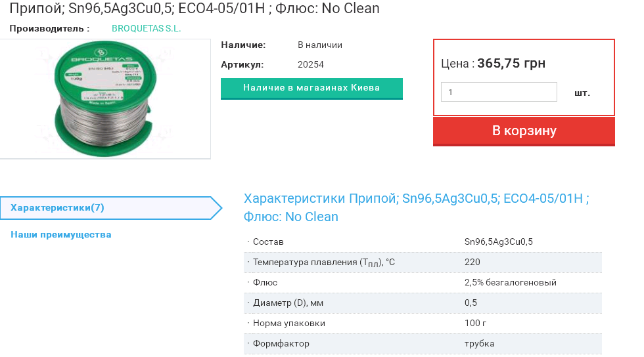This screenshot has height=357, width=644.
Task: Click the solder spool product image
Action: pyautogui.click(x=105, y=98)
